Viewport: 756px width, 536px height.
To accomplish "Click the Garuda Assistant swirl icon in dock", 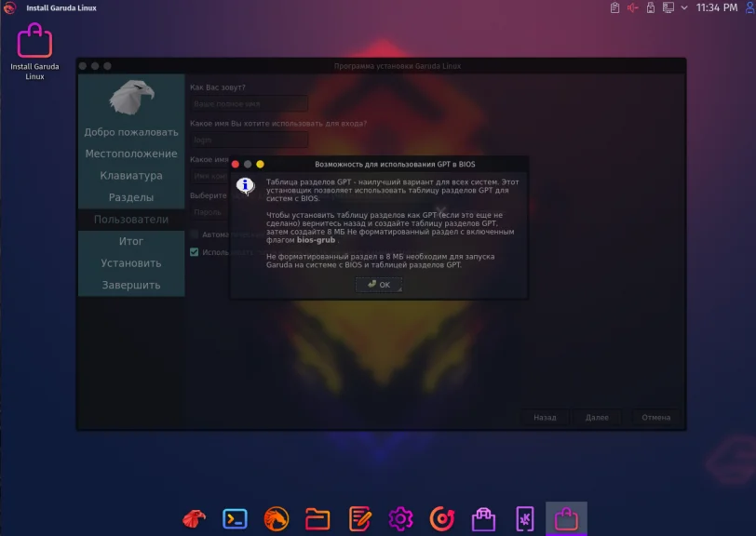I will pyautogui.click(x=443, y=519).
